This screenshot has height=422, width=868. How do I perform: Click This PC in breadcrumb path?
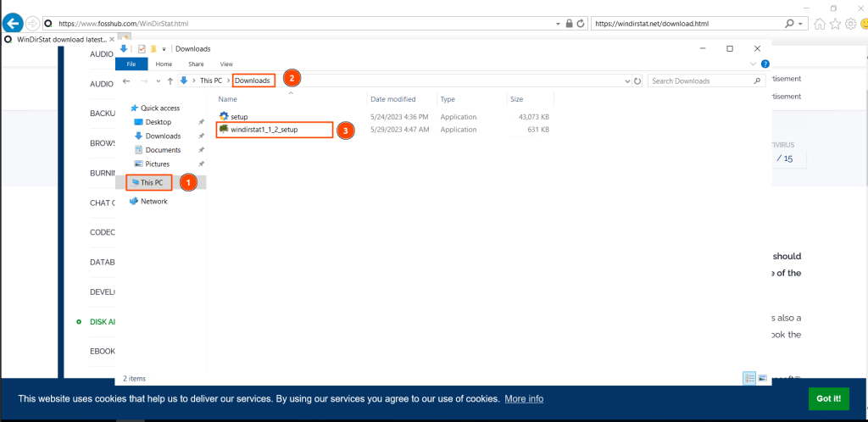[x=211, y=81]
